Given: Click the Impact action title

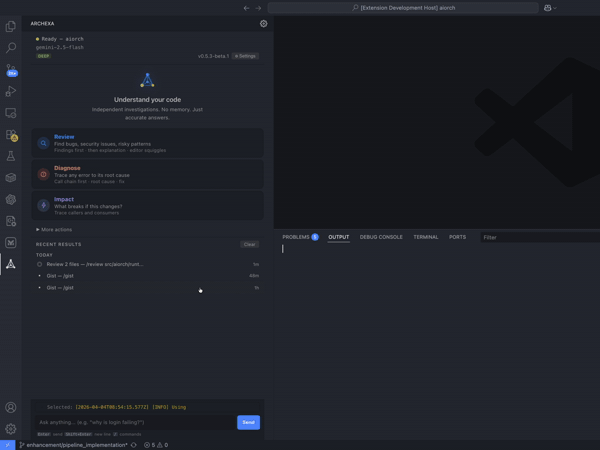Looking at the screenshot, I should [64, 199].
